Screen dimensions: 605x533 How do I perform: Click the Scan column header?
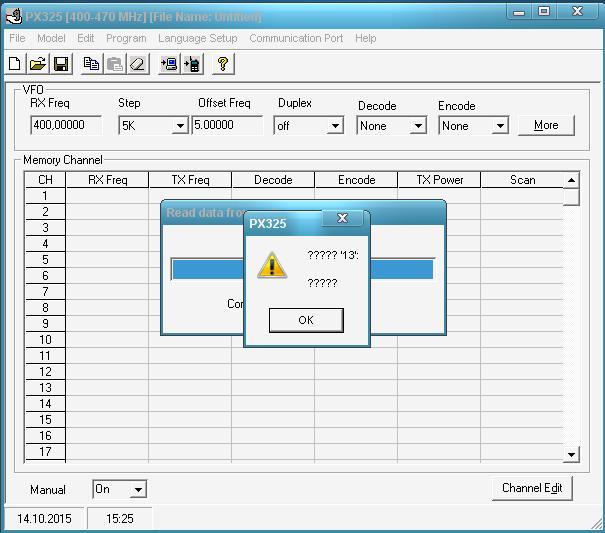(522, 180)
